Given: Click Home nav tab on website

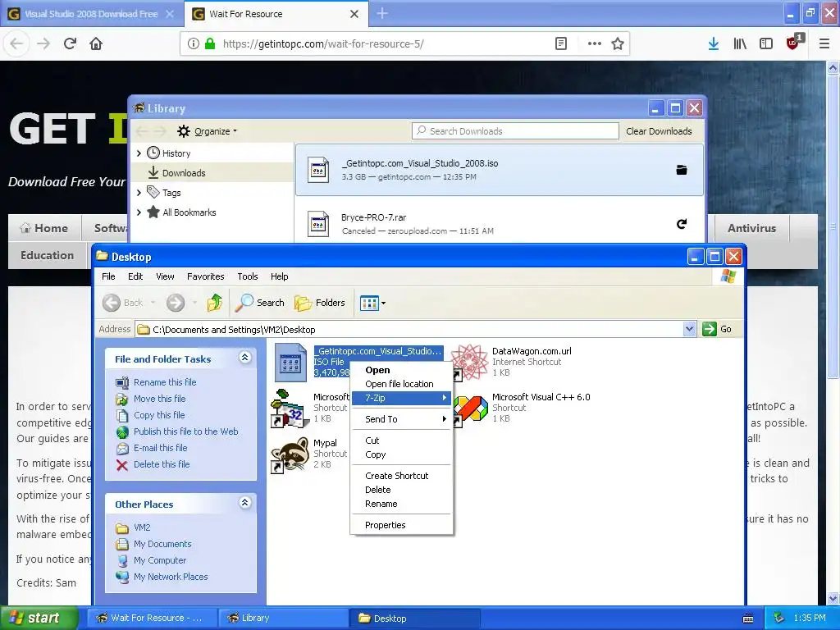Looking at the screenshot, I should tap(44, 228).
